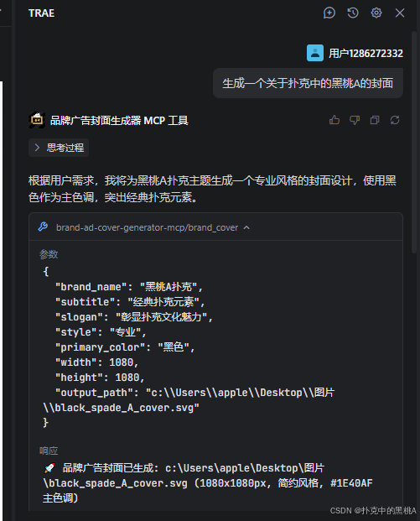Regenerate the assistant response
This screenshot has width=420, height=521.
tap(395, 120)
